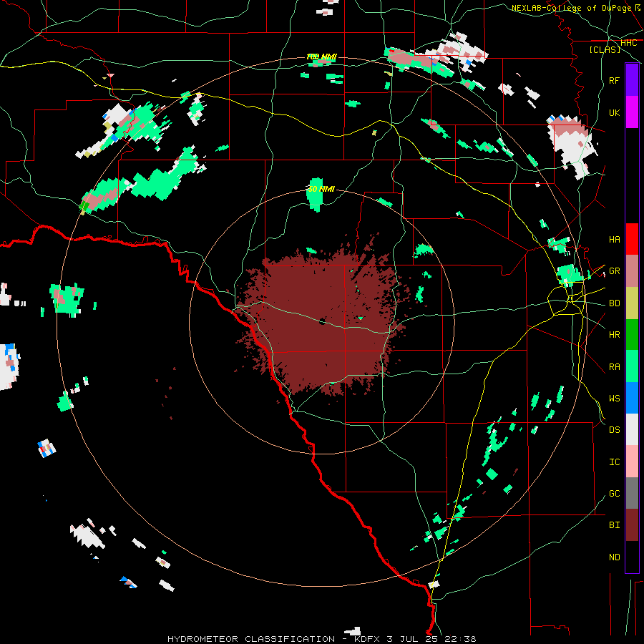The height and width of the screenshot is (644, 644).
Task: Click the HA red legend swatch
Action: [x=632, y=239]
